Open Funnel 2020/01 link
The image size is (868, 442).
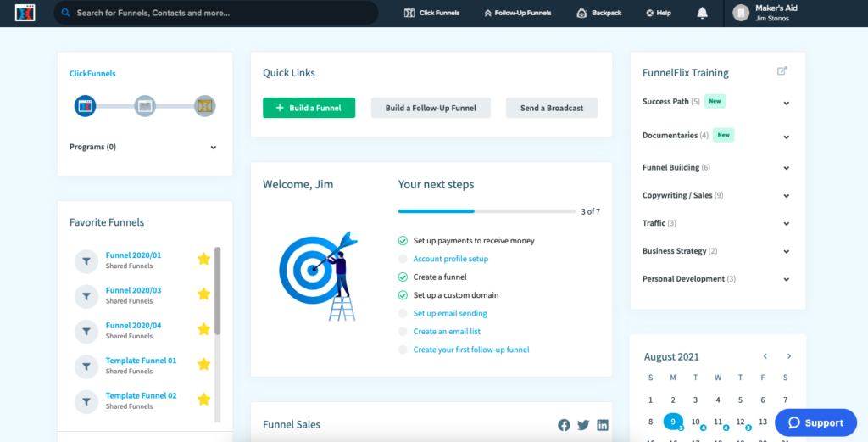tap(133, 255)
